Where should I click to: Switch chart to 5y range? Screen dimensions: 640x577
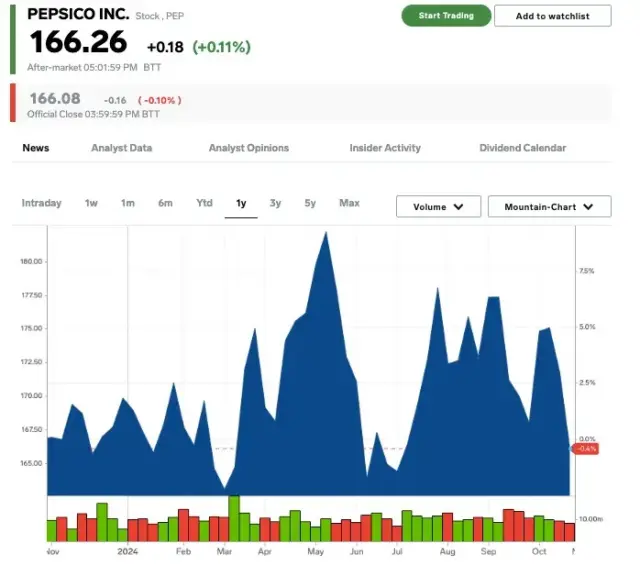(310, 203)
